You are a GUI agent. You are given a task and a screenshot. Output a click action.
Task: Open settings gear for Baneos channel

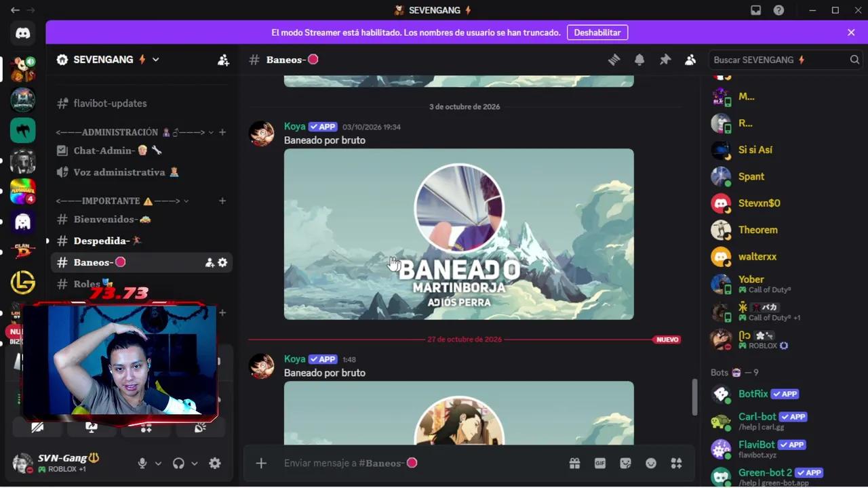tap(222, 262)
